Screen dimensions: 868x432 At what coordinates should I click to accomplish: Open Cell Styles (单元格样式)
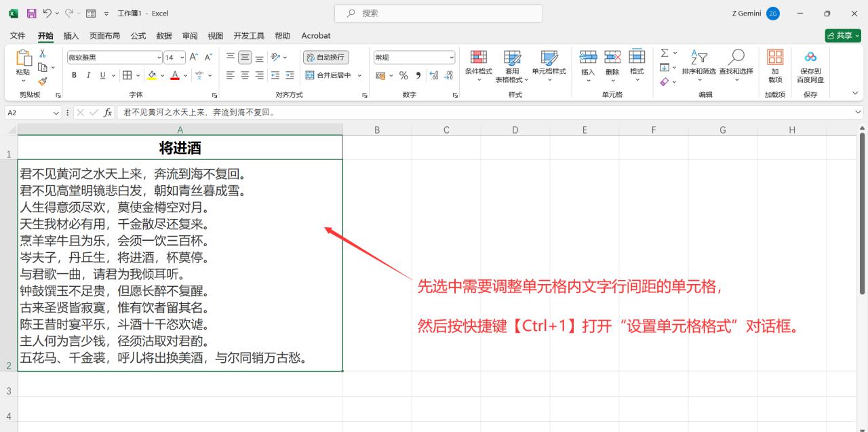click(x=549, y=66)
